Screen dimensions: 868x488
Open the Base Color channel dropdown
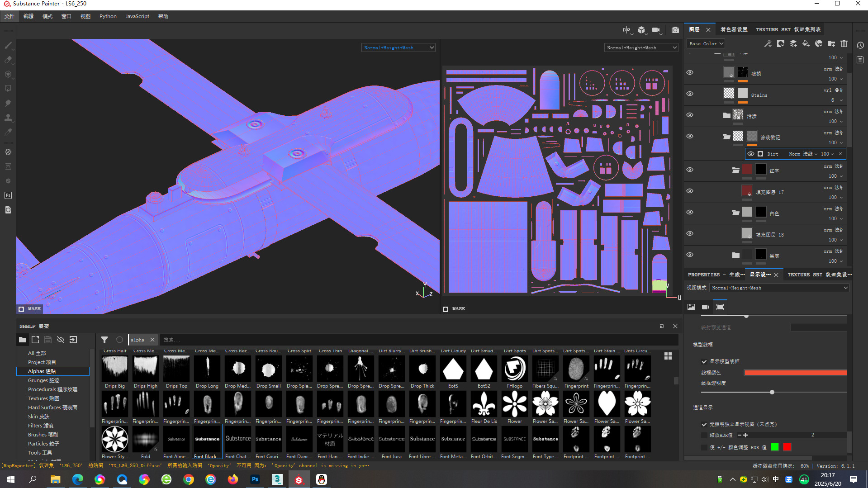click(706, 43)
